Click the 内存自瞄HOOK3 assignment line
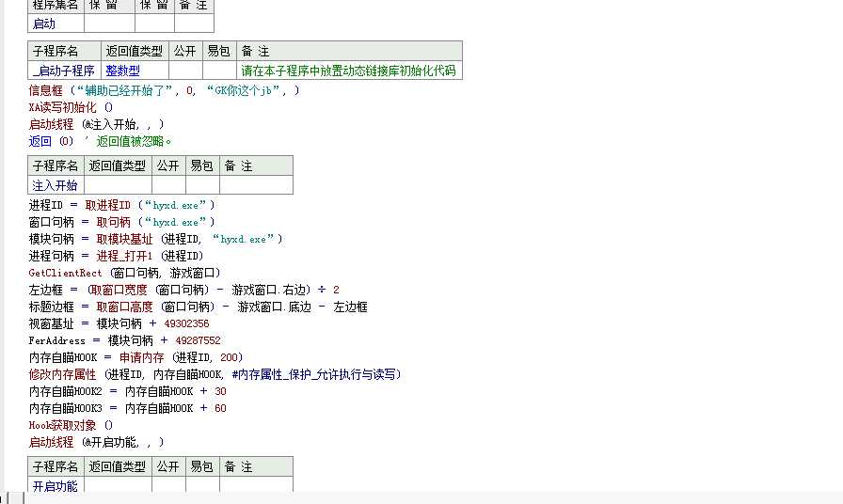The image size is (843, 504). [x=127, y=408]
